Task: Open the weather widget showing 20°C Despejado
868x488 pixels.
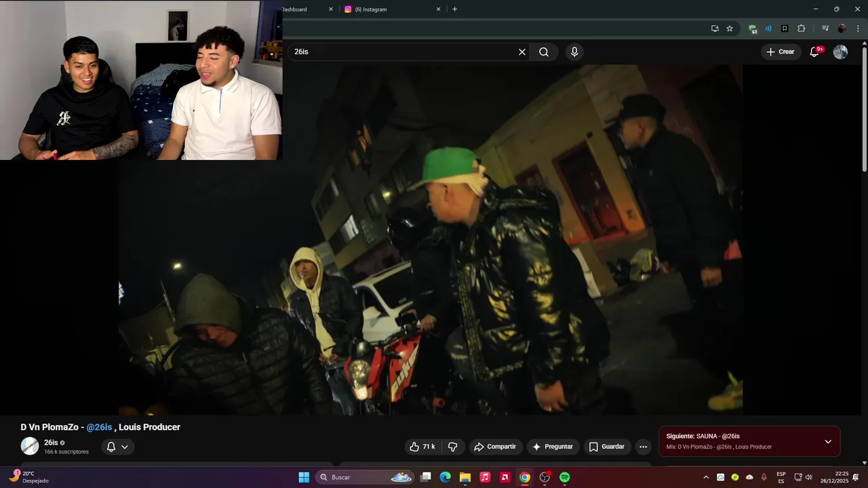Action: (x=30, y=477)
